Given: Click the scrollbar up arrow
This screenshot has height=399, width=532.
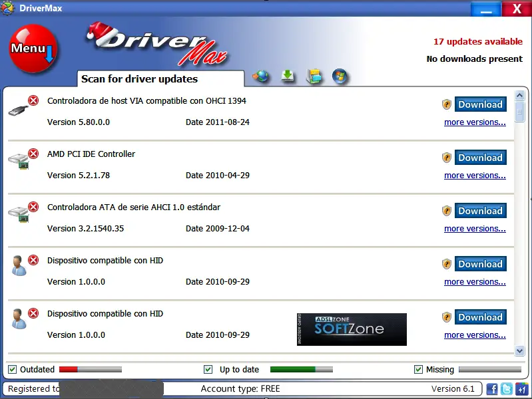Looking at the screenshot, I should [x=519, y=96].
